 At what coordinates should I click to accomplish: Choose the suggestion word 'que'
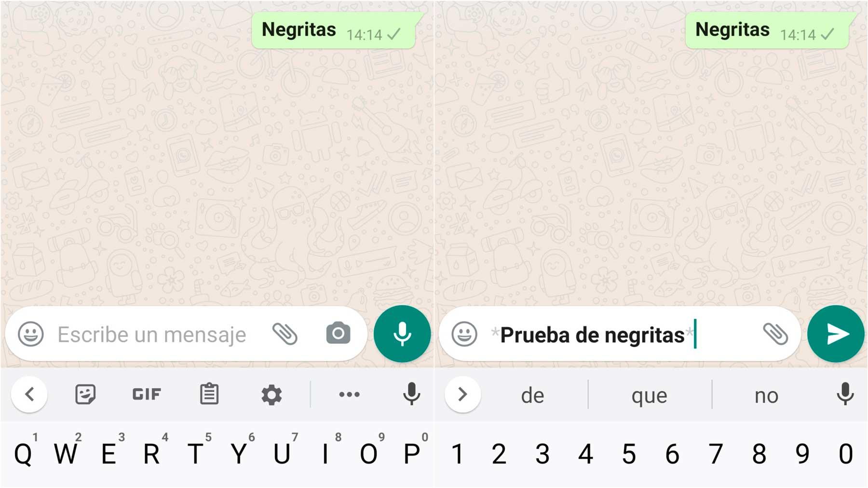(649, 395)
